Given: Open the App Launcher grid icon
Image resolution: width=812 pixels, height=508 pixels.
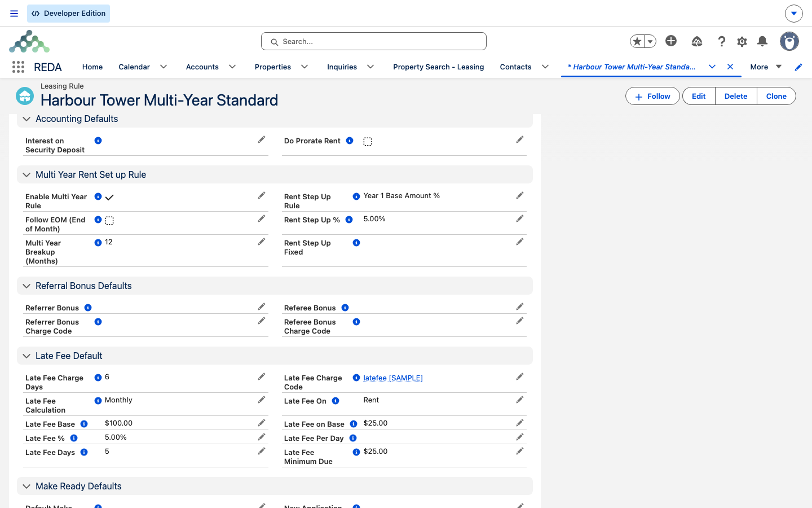Looking at the screenshot, I should 18,67.
